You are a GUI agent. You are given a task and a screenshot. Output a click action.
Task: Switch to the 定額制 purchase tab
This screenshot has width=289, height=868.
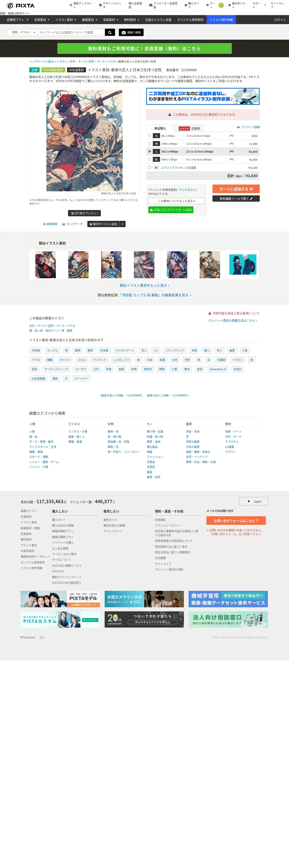190,128
